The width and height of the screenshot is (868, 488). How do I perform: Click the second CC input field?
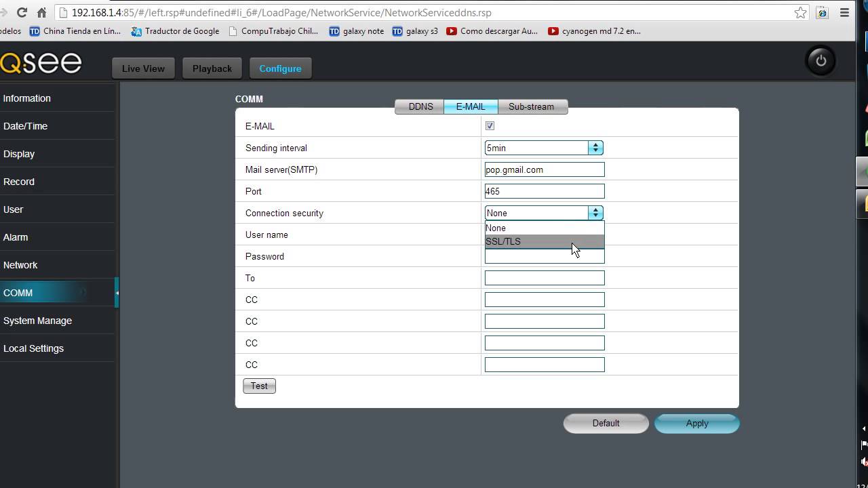click(x=545, y=321)
